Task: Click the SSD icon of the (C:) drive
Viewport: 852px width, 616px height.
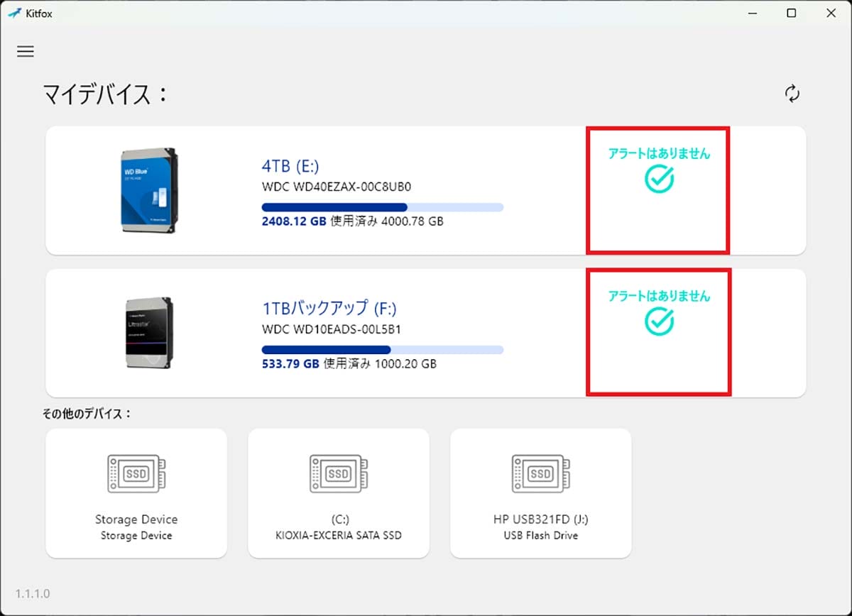Action: (339, 473)
